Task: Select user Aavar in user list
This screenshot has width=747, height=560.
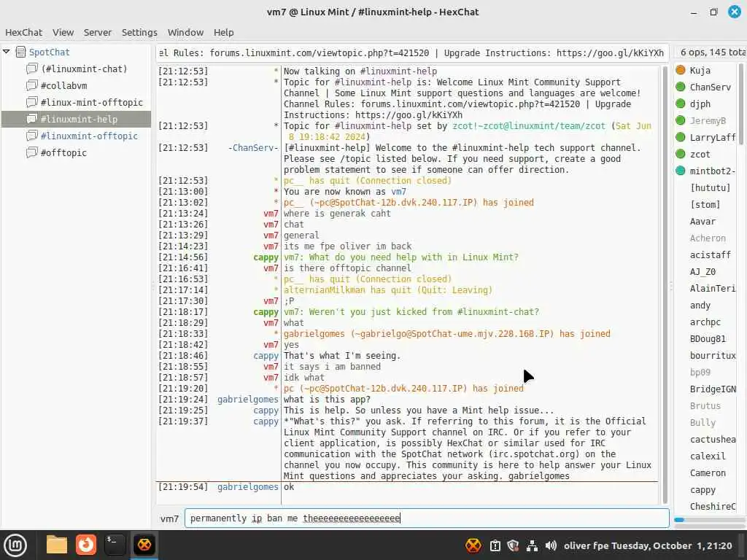Action: (x=703, y=222)
